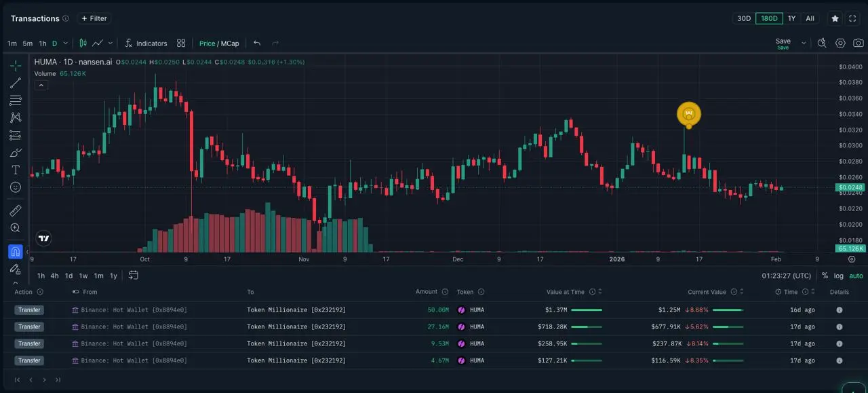The height and width of the screenshot is (393, 868).
Task: Favorite this chart with star icon
Action: [x=835, y=18]
